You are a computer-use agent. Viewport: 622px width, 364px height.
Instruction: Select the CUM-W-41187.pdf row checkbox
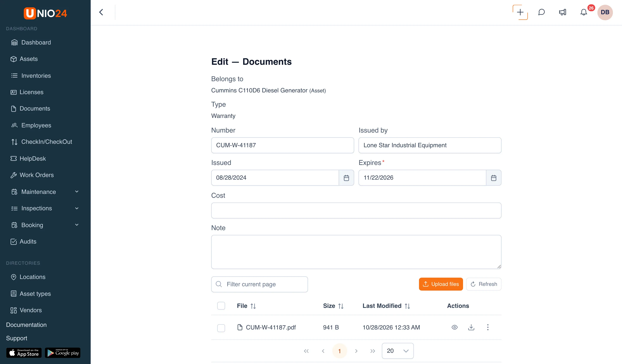pyautogui.click(x=221, y=328)
